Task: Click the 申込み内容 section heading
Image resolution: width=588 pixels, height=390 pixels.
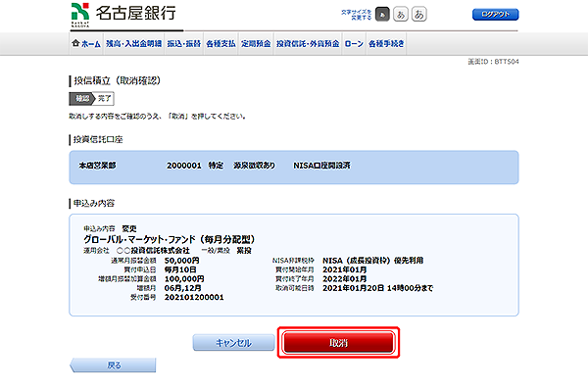Action: (x=94, y=203)
